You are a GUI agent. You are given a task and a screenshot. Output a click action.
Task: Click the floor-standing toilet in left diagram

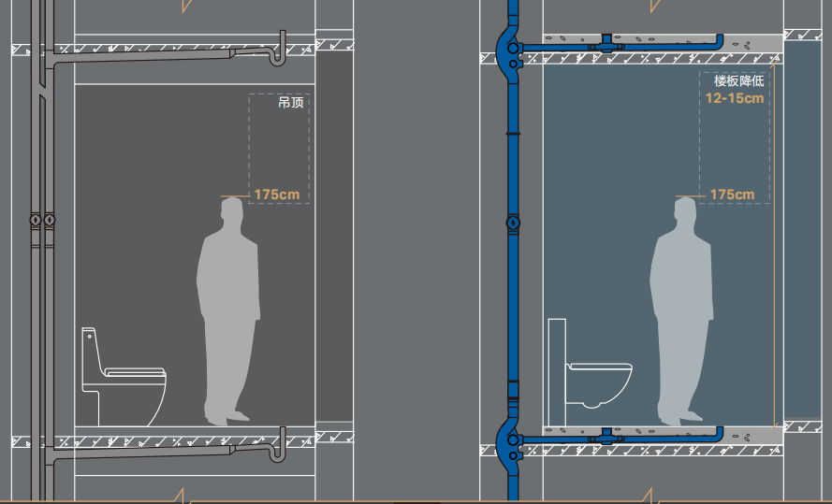(124, 376)
